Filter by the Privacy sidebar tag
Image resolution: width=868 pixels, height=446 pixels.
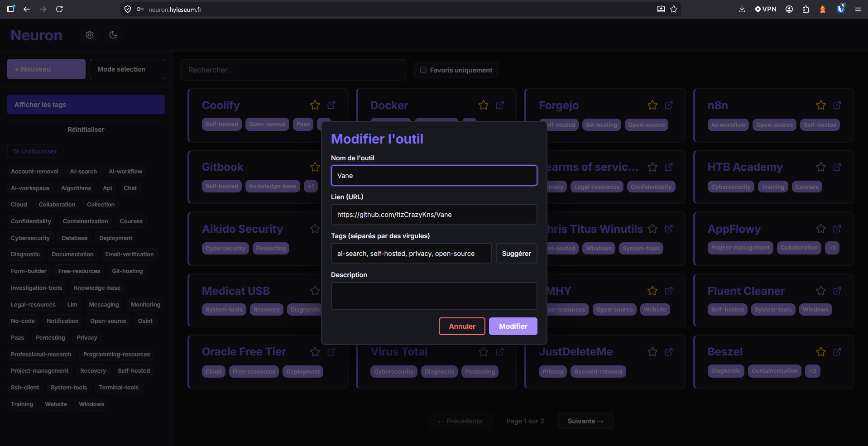(87, 337)
